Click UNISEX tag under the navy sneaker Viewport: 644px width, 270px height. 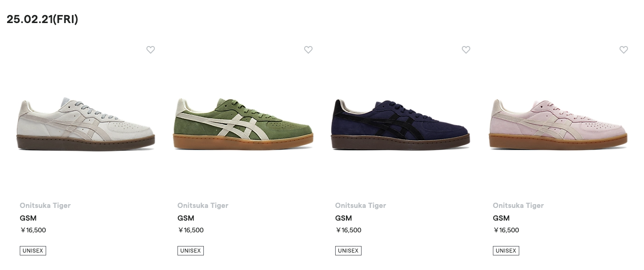[348, 251]
